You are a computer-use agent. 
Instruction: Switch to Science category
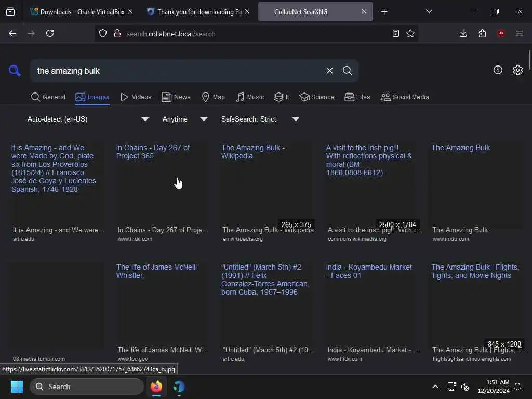(x=317, y=97)
